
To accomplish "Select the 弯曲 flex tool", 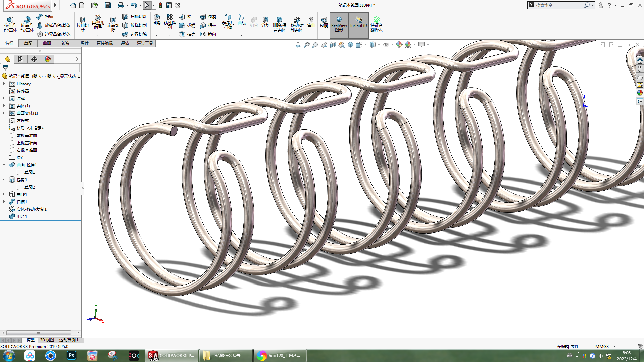I will pyautogui.click(x=311, y=22).
